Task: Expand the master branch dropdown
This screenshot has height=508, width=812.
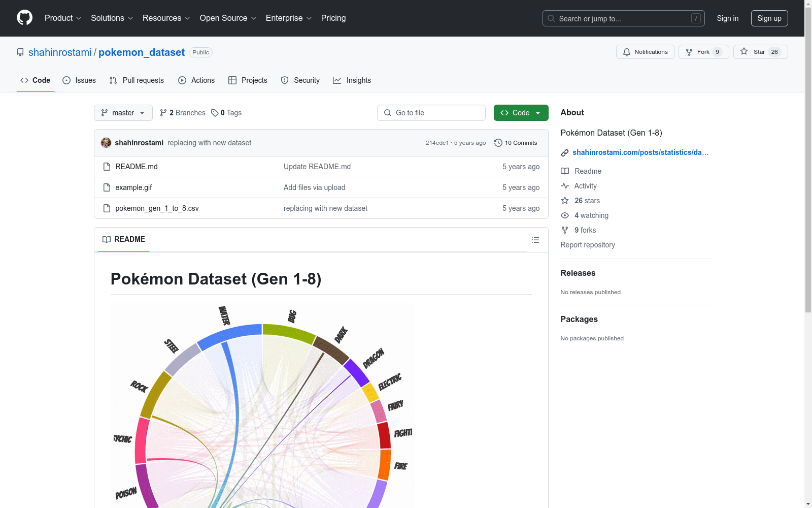Action: (123, 113)
